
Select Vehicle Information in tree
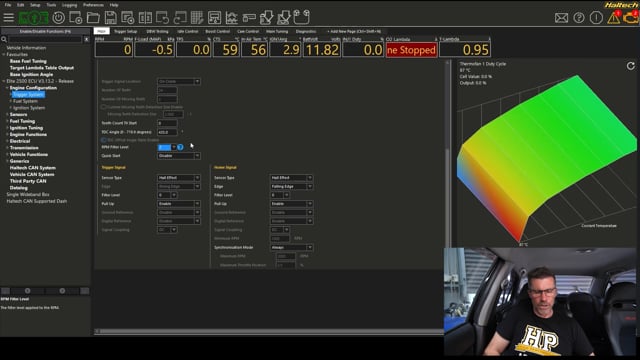(26, 48)
